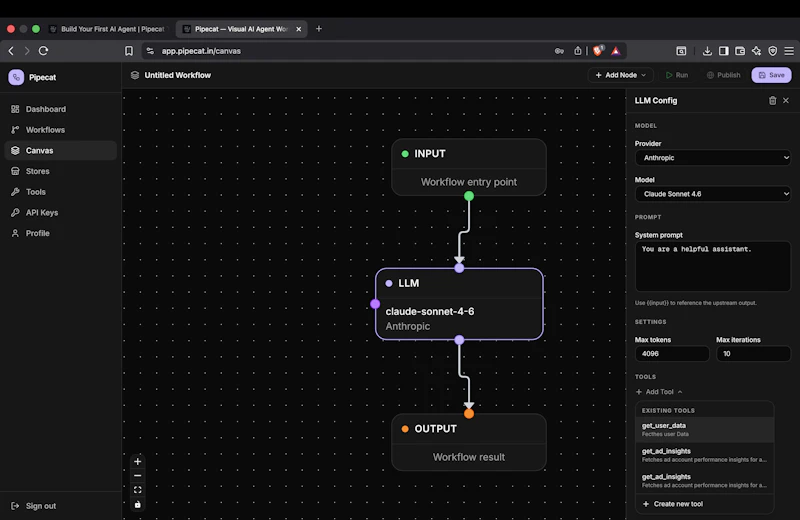Select the LLM node on canvas

click(x=459, y=304)
